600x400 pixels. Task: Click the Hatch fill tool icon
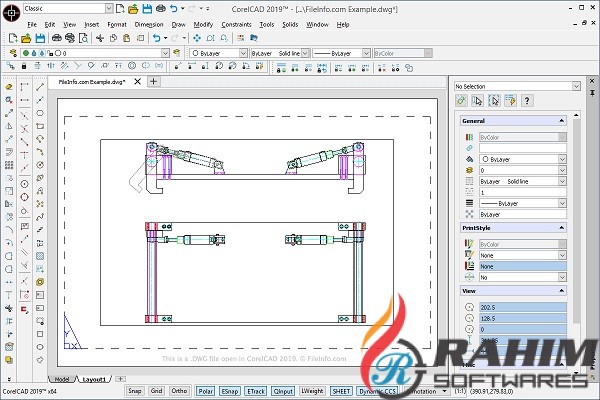(40, 256)
